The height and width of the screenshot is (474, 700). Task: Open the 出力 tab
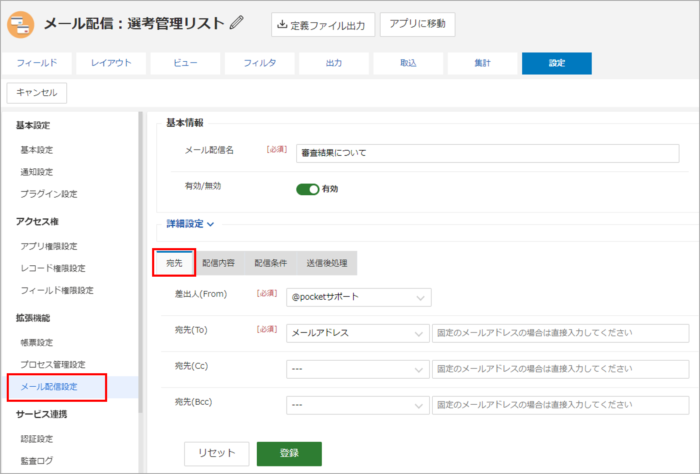tap(334, 63)
